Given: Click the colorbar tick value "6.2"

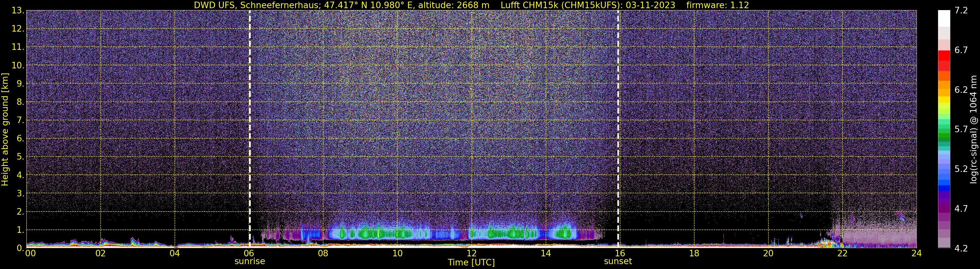Looking at the screenshot, I should pyautogui.click(x=960, y=90).
